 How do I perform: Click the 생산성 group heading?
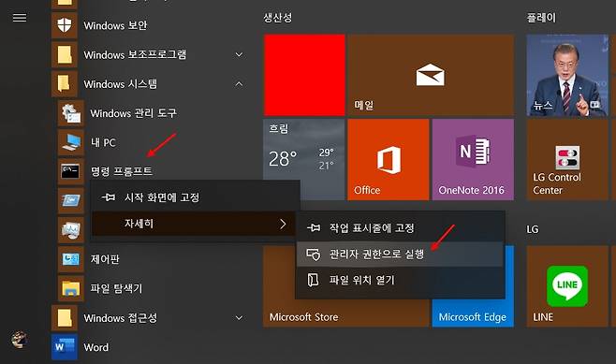278,17
